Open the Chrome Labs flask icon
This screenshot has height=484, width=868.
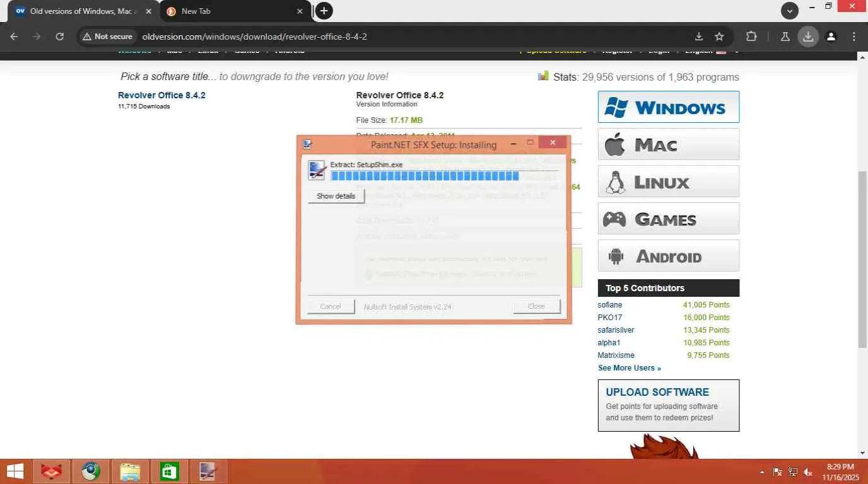coord(785,37)
